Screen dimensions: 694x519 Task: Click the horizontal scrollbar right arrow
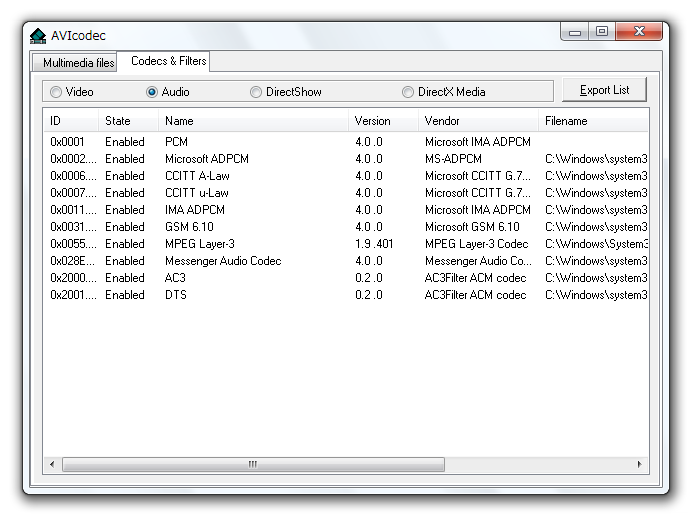(640, 464)
